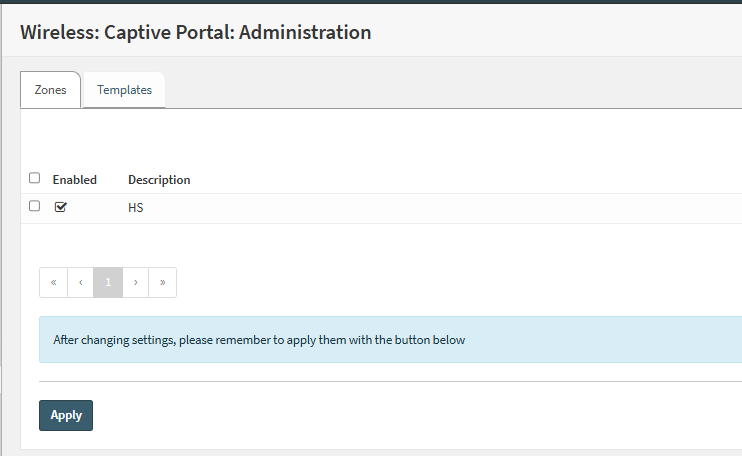The height and width of the screenshot is (456, 742).
Task: Click blank tab bar area beside Templates
Action: 450,90
